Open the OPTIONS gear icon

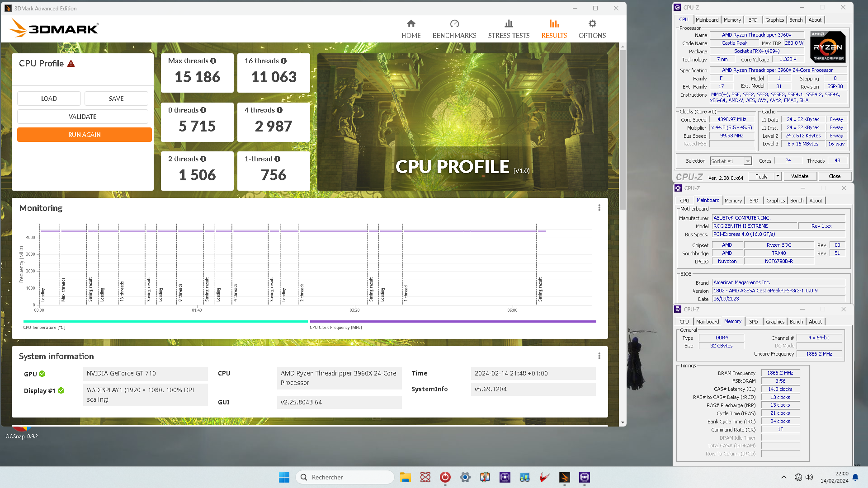point(592,24)
